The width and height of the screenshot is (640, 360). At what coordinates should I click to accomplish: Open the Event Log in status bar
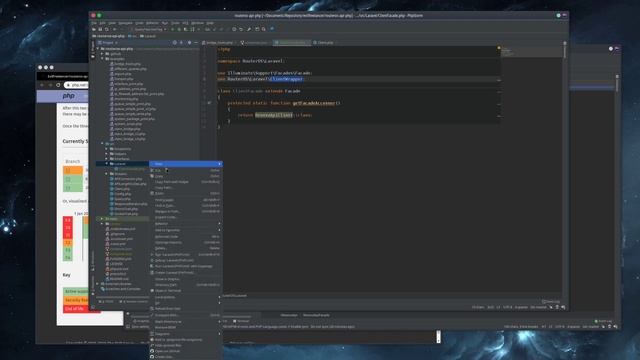tap(551, 302)
